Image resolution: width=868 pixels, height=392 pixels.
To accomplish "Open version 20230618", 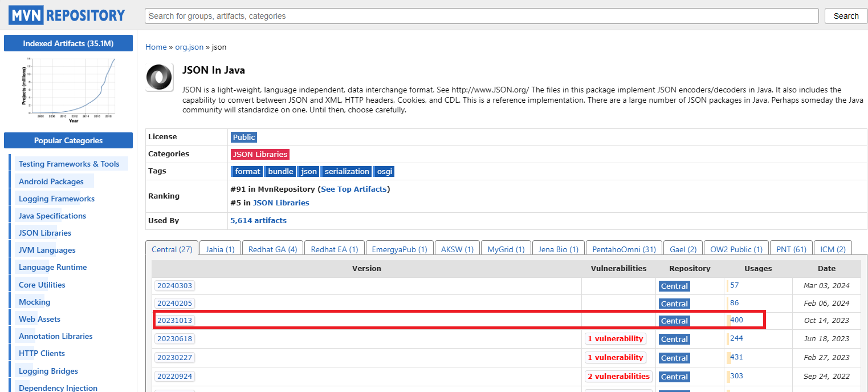I will (174, 339).
